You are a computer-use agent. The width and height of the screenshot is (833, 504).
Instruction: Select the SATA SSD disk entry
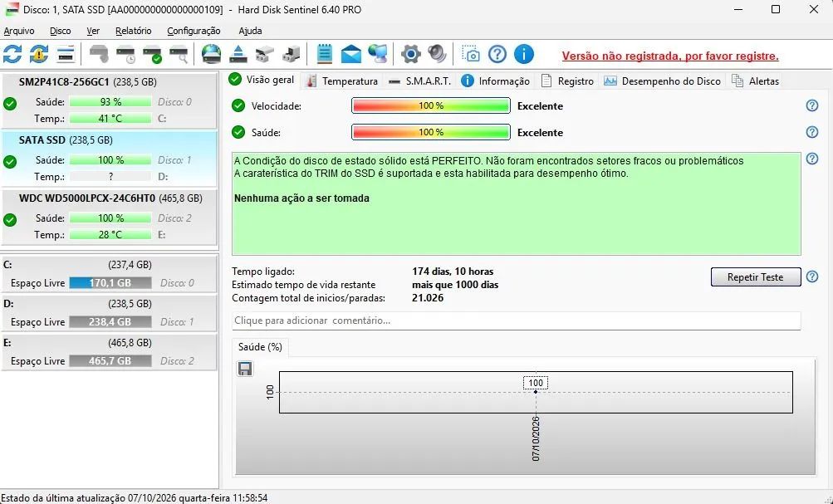coord(110,159)
